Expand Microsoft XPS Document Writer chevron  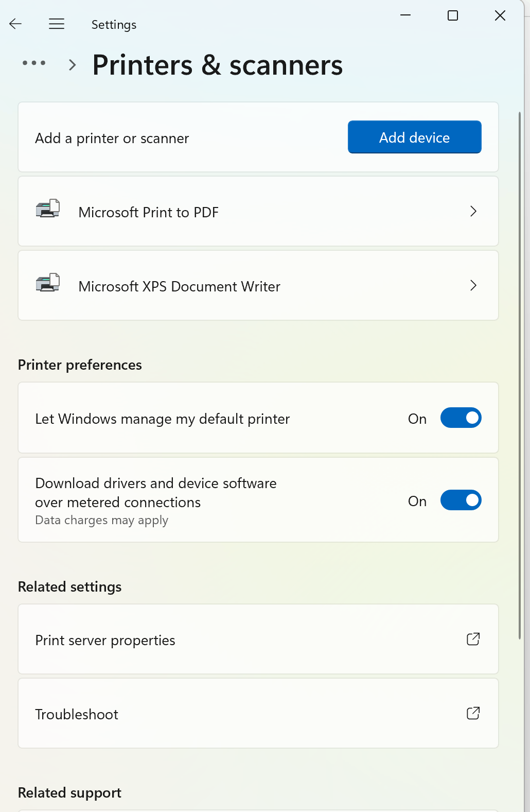click(x=473, y=285)
